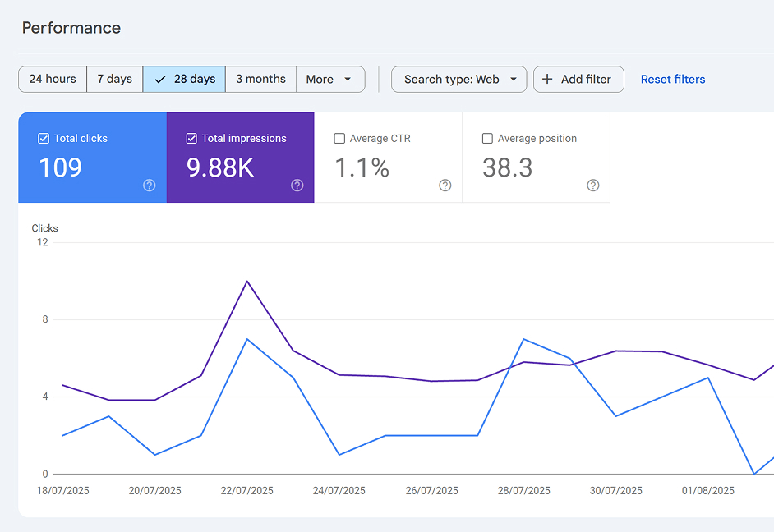Screen dimensions: 774x532
Task: Click the 22/07/2025 impressions peak on chart
Action: (246, 282)
